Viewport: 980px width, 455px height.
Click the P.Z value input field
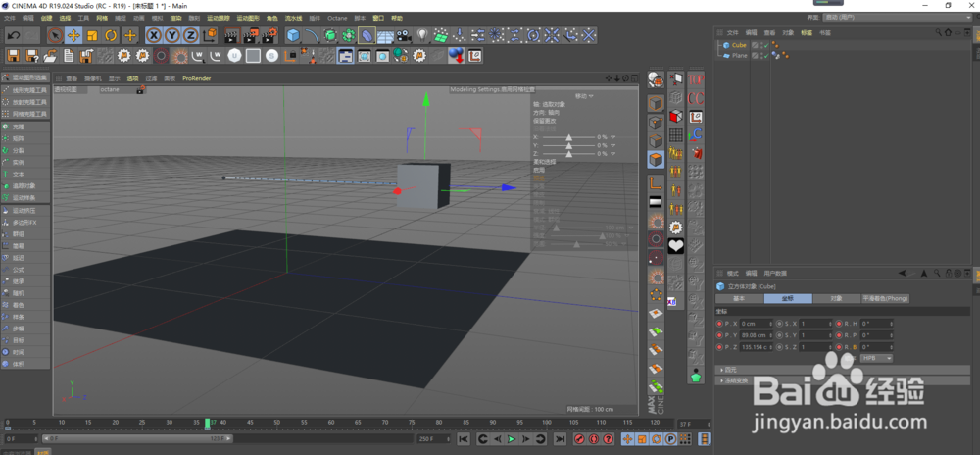coord(755,347)
